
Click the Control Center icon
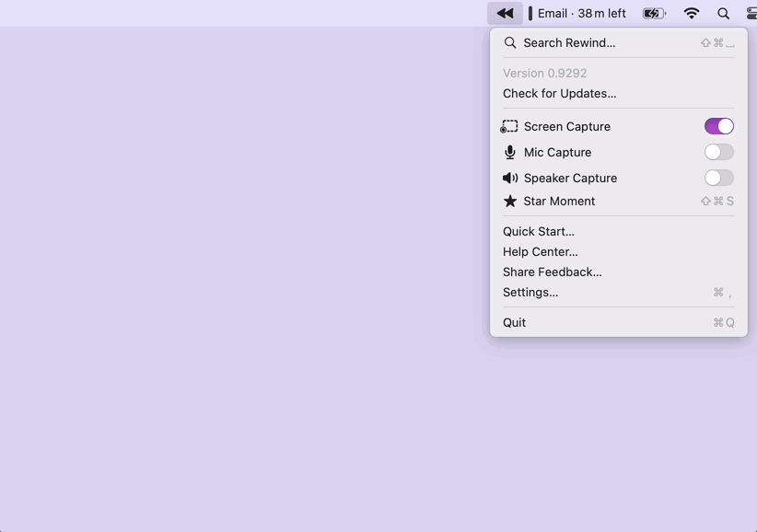751,13
